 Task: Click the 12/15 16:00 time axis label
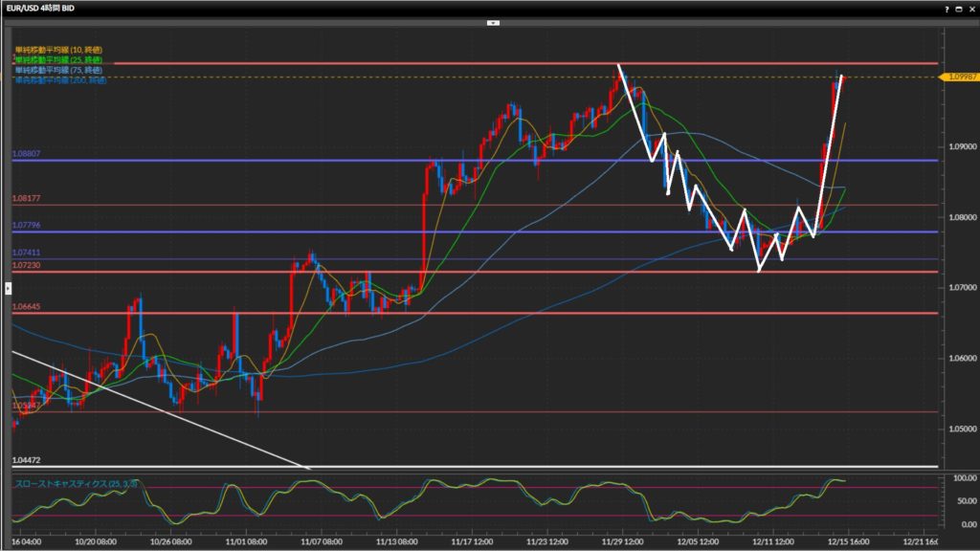pos(843,540)
